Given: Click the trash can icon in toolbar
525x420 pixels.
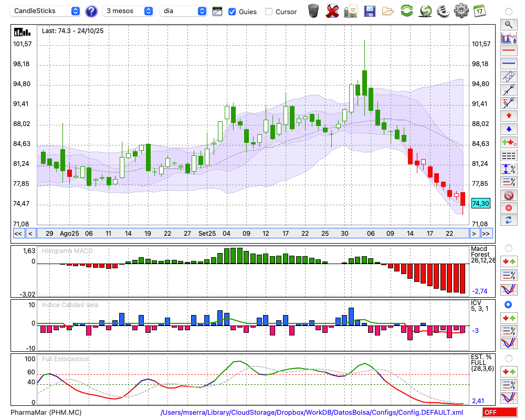Looking at the screenshot, I should (x=313, y=10).
